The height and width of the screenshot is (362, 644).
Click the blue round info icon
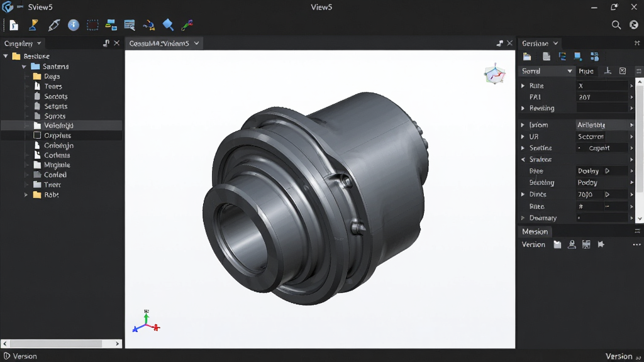(x=74, y=25)
